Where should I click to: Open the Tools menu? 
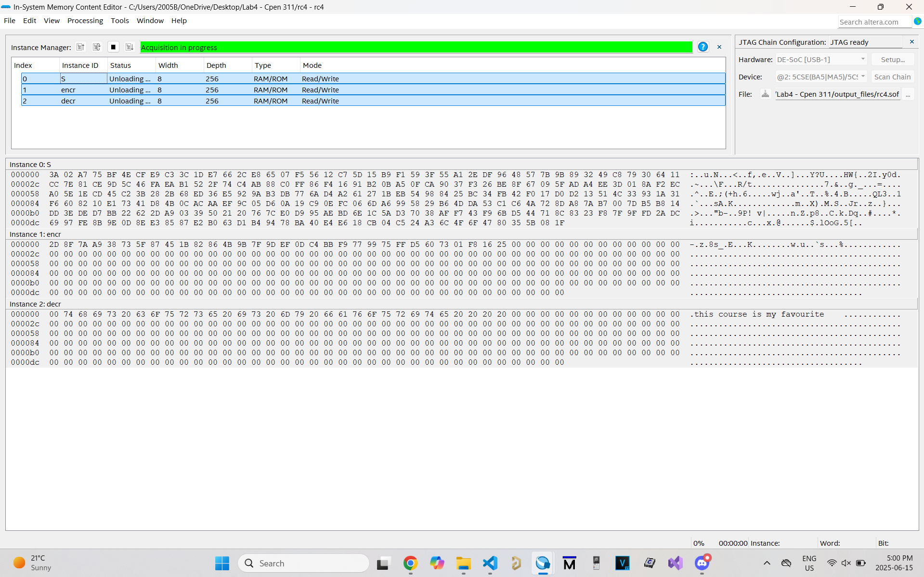pyautogui.click(x=119, y=20)
